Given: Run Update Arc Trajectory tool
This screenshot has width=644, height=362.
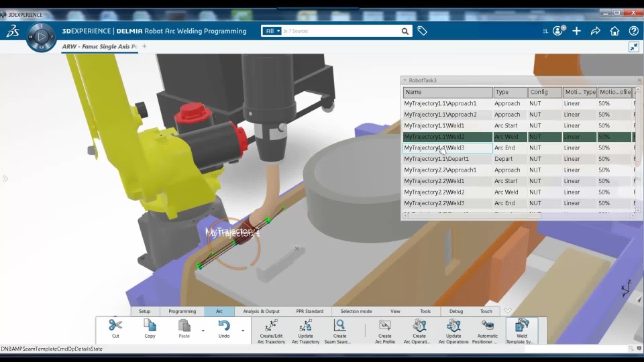Looking at the screenshot, I should 306,330.
